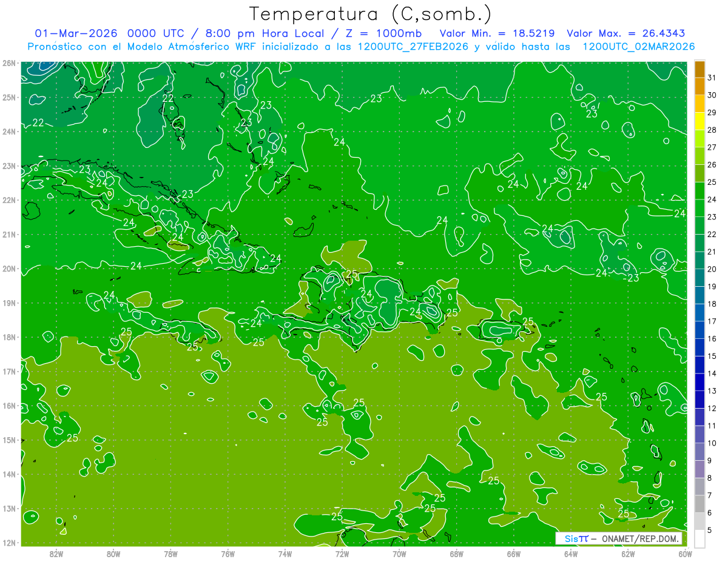Click the '82W' longitude label
The image size is (728, 562).
56,554
